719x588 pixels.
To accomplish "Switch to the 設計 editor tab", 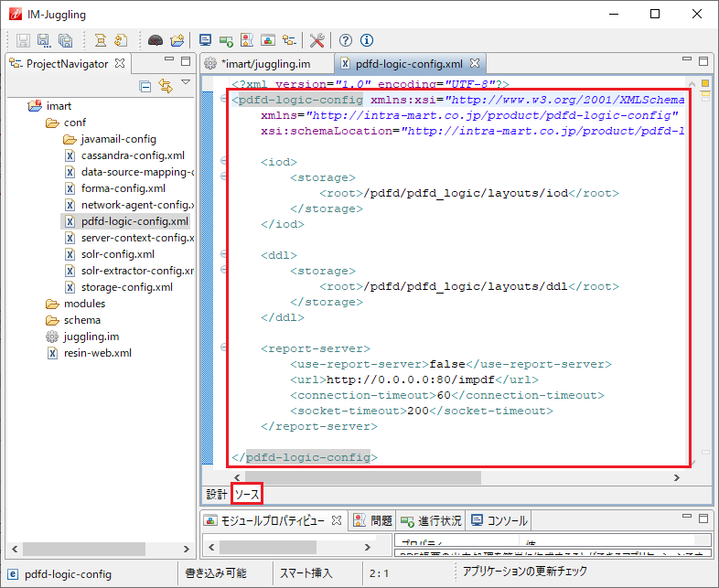I will tap(216, 494).
